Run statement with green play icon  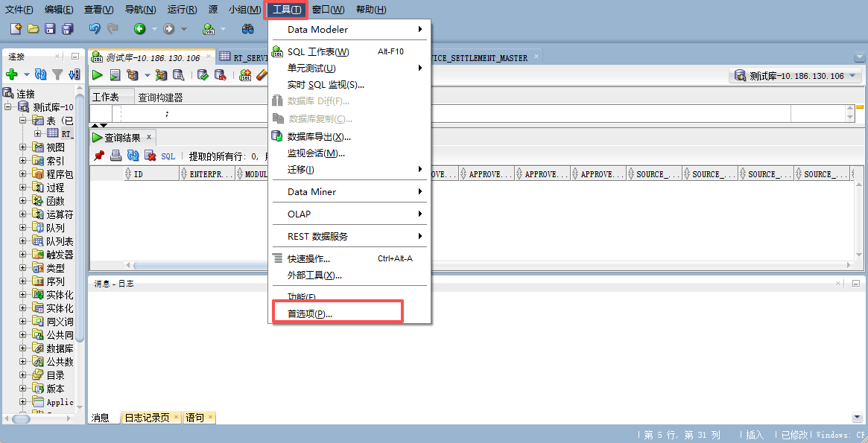click(98, 74)
